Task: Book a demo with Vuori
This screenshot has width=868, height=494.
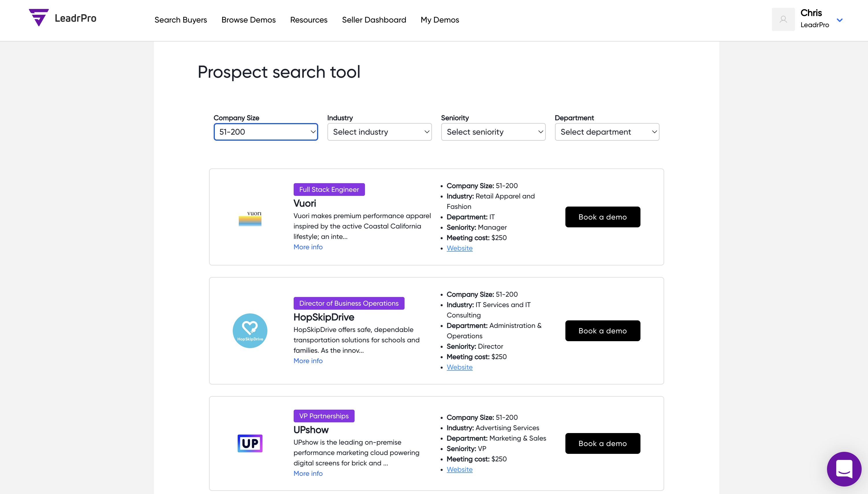Action: (x=603, y=217)
